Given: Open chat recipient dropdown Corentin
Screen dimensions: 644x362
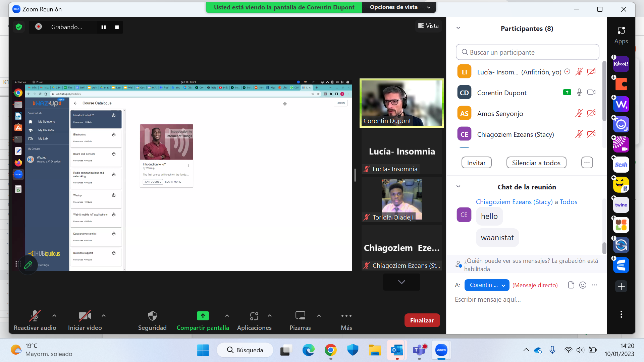Looking at the screenshot, I should (487, 285).
